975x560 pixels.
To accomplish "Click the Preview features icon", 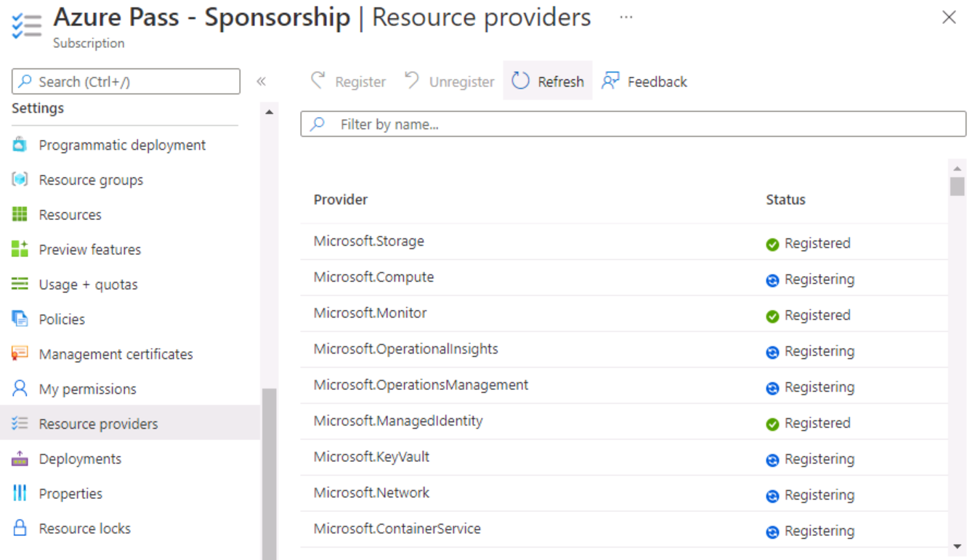I will click(20, 250).
